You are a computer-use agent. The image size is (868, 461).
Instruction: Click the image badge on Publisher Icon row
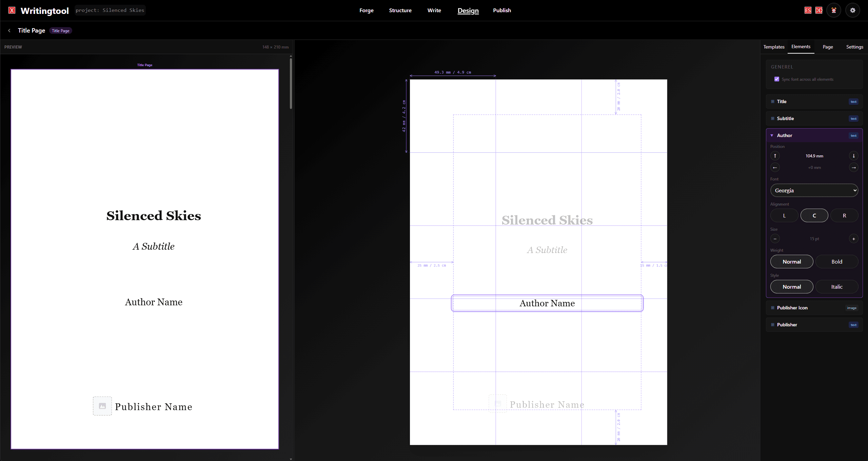(852, 308)
